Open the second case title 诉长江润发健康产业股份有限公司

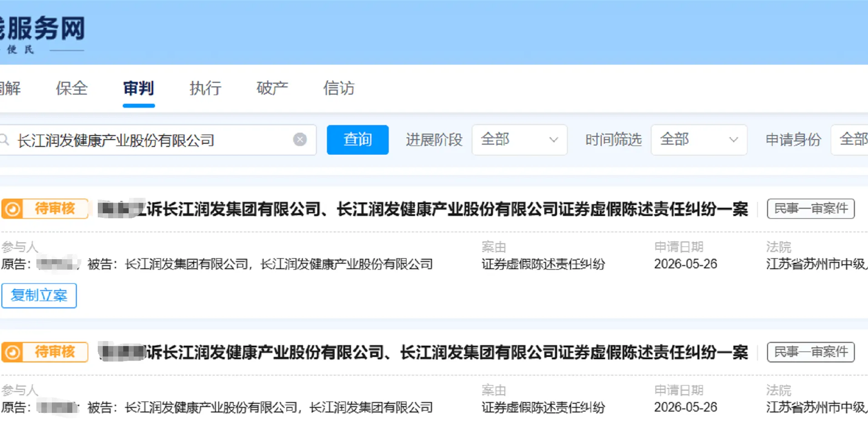[x=423, y=352]
